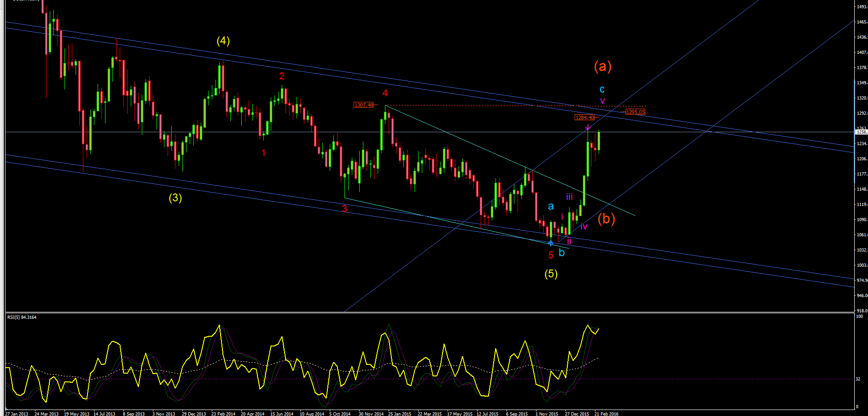Click the RSI scale value 32

[858, 379]
